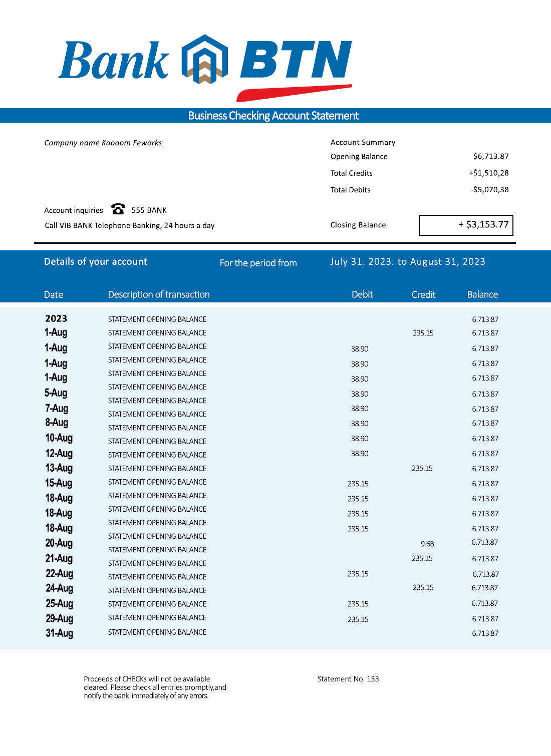Click the Credit column header
551x756 pixels.
click(423, 294)
